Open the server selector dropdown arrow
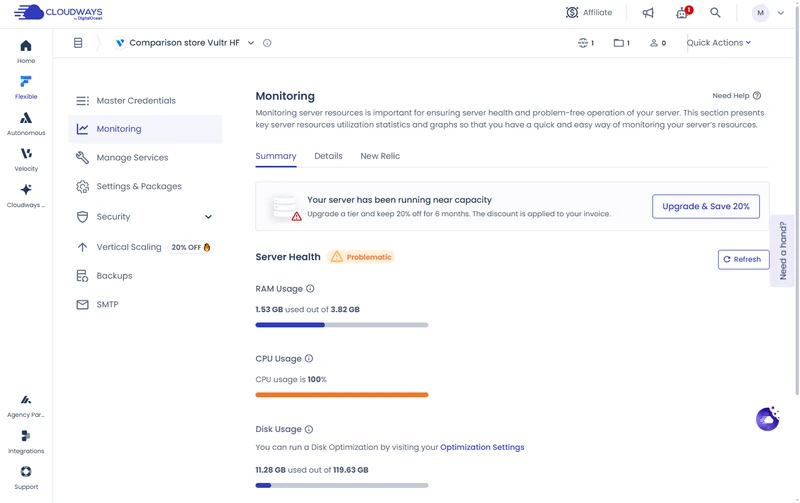 251,43
